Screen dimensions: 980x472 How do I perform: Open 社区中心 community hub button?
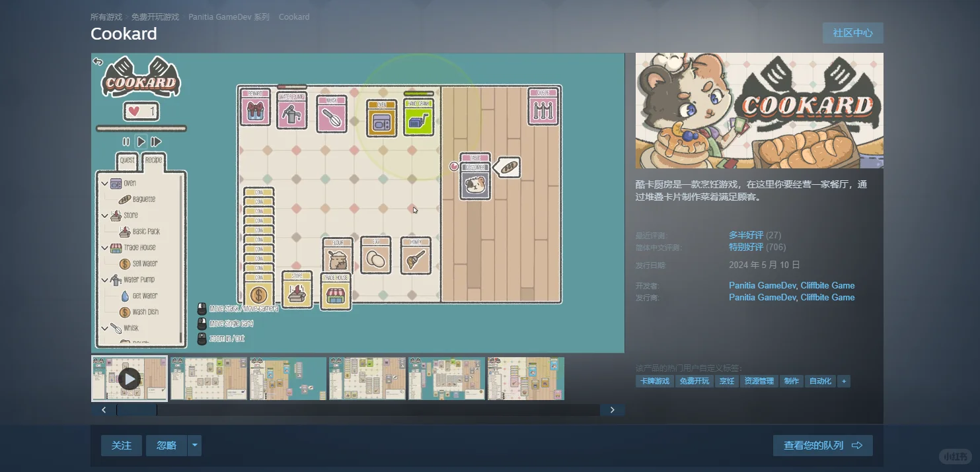(x=853, y=33)
